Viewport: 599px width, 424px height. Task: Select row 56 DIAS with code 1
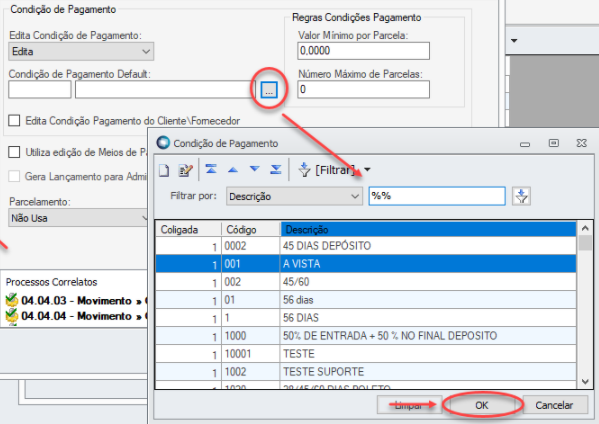[366, 317]
